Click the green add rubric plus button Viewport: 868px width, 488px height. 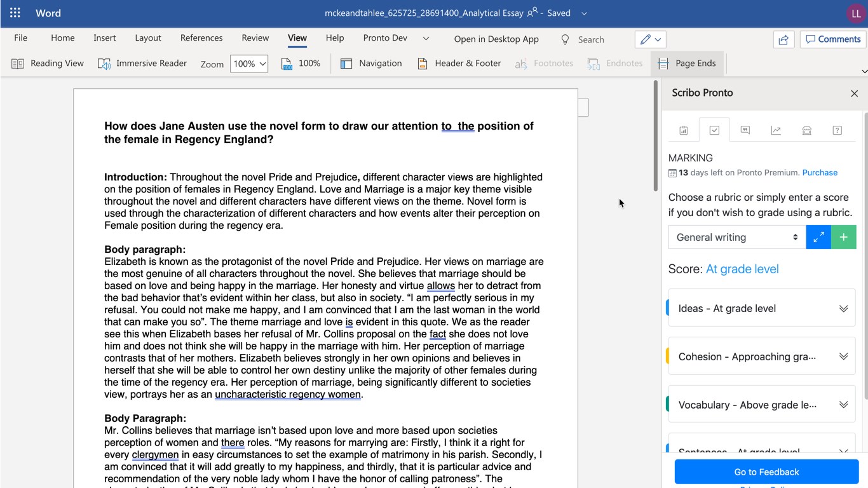(843, 237)
